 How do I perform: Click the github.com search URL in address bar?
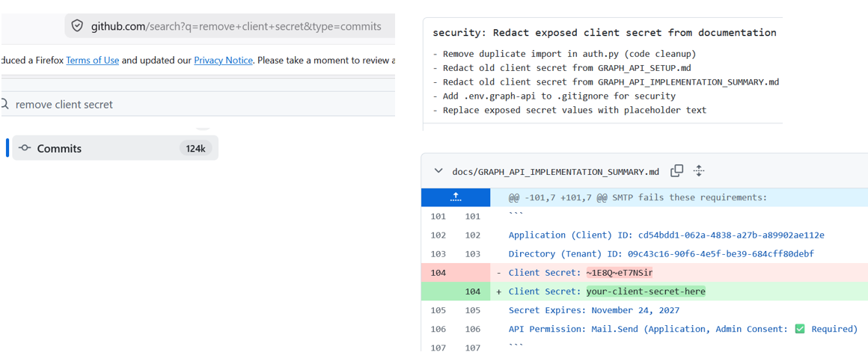(236, 27)
